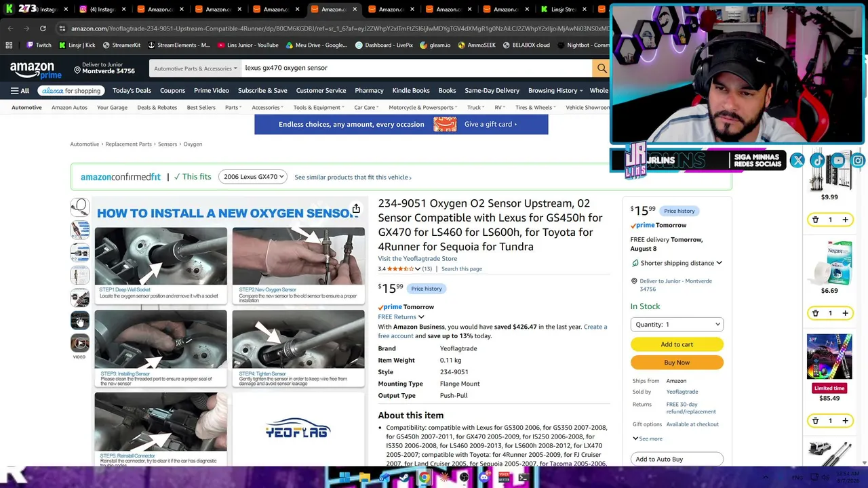Viewport: 868px width, 488px height.
Task: Open Windows Start from the taskbar
Action: click(344, 478)
